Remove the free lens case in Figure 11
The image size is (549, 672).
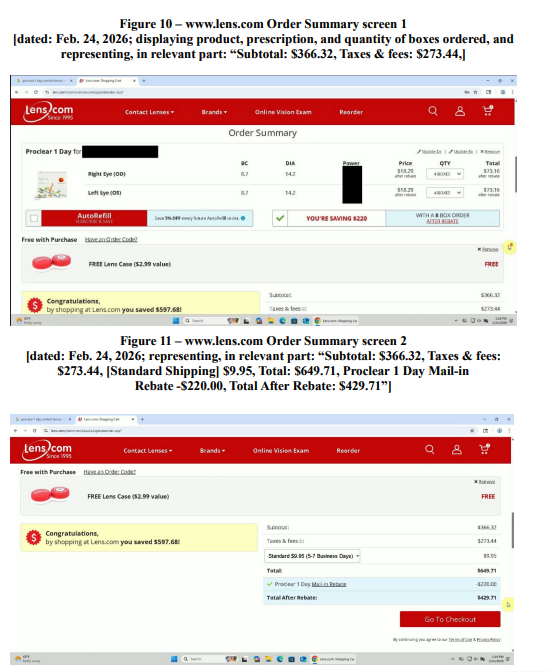(484, 482)
